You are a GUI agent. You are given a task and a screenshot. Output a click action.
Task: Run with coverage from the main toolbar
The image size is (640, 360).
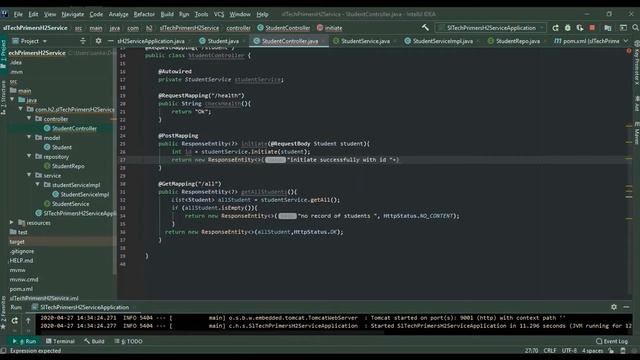pyautogui.click(x=580, y=28)
